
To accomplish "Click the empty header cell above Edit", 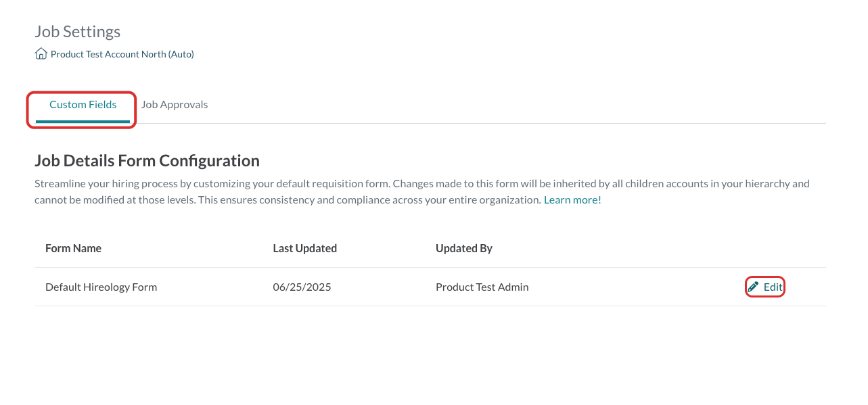I will pyautogui.click(x=765, y=248).
